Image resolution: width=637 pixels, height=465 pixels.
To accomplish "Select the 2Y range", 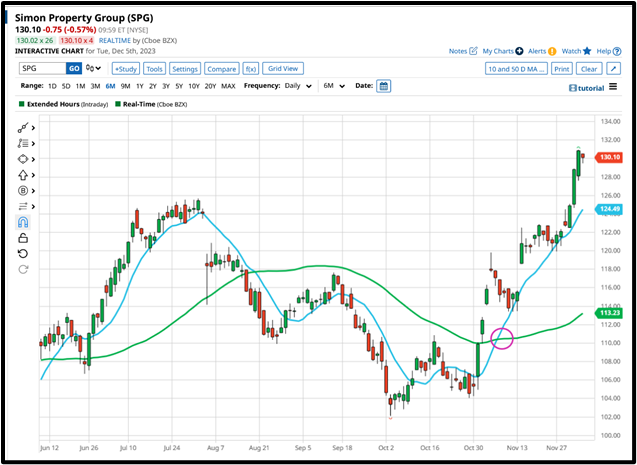I will [153, 86].
